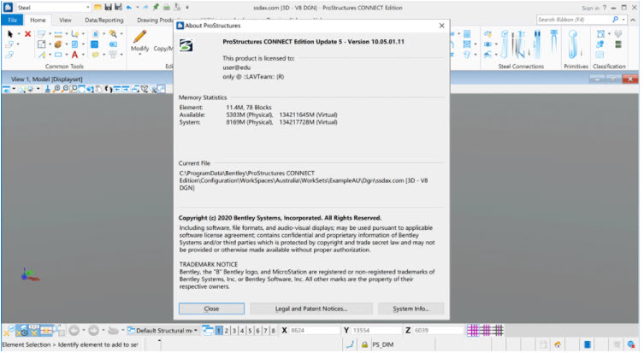Click the Close button in About dialog

click(211, 309)
